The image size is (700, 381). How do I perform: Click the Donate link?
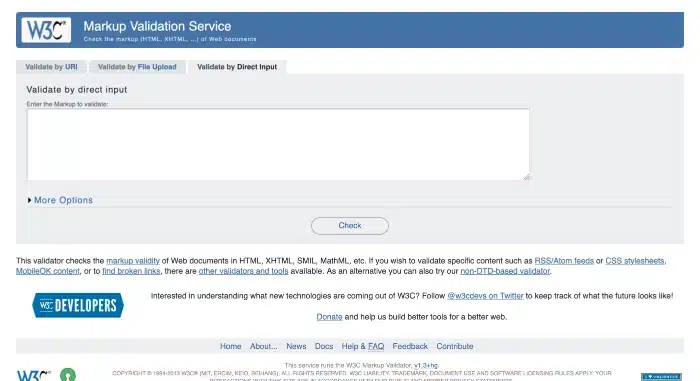(x=329, y=317)
